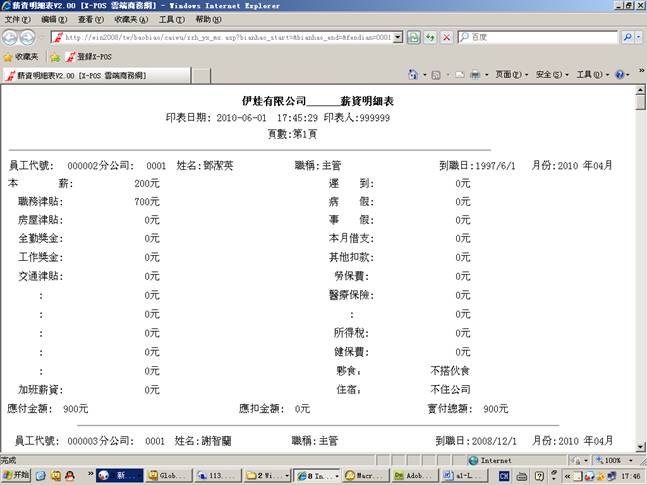
Task: Expand the address bar URL dropdown
Action: 398,37
